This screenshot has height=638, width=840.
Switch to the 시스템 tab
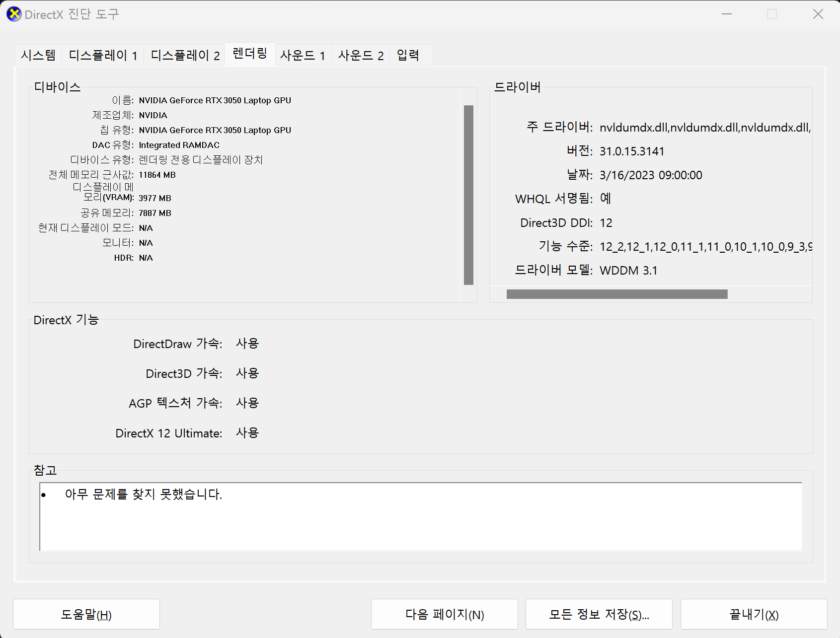tap(38, 55)
